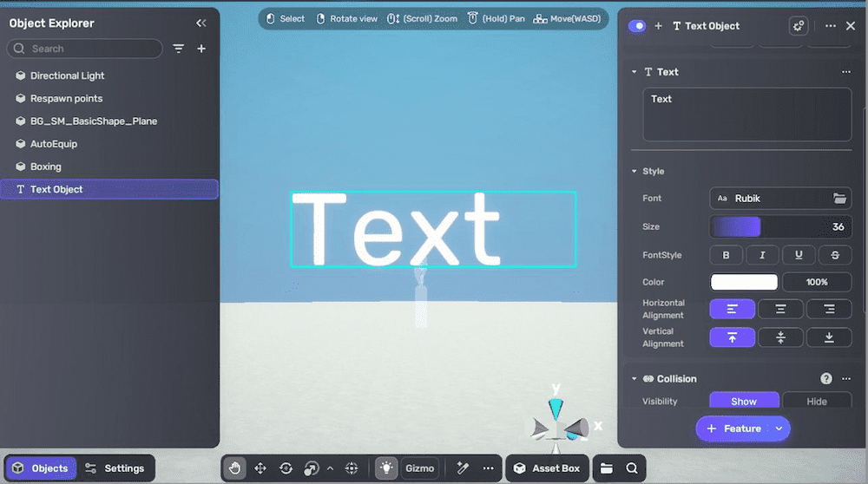
Task: Toggle the lighting bulb button
Action: point(385,468)
